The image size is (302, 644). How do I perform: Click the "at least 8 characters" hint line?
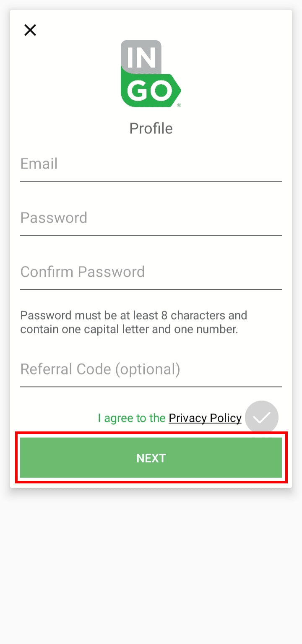point(133,315)
